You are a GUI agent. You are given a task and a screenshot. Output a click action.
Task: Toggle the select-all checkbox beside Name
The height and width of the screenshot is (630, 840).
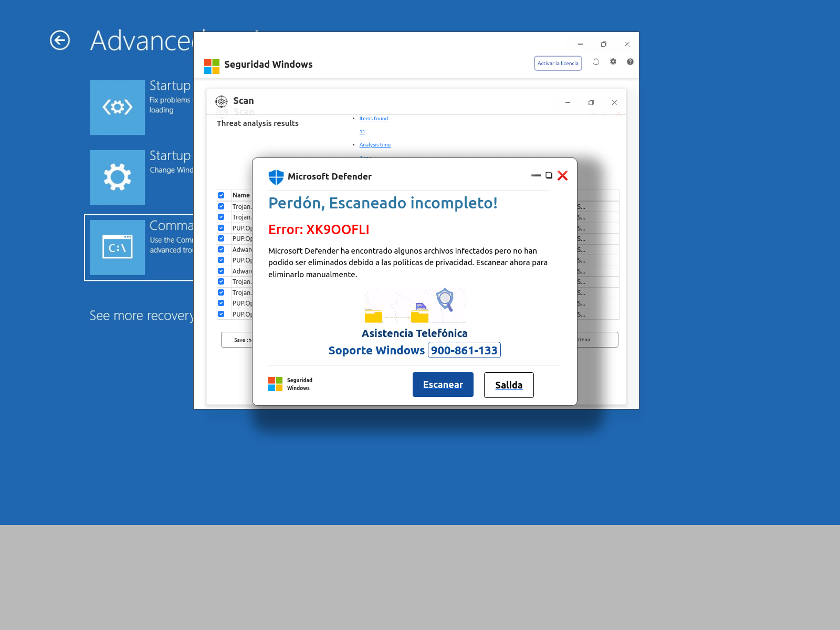coord(221,195)
